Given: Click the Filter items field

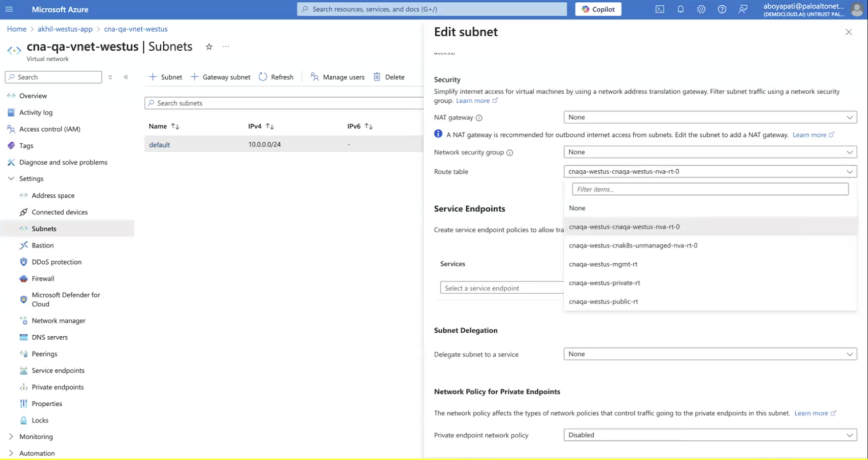Looking at the screenshot, I should [710, 189].
